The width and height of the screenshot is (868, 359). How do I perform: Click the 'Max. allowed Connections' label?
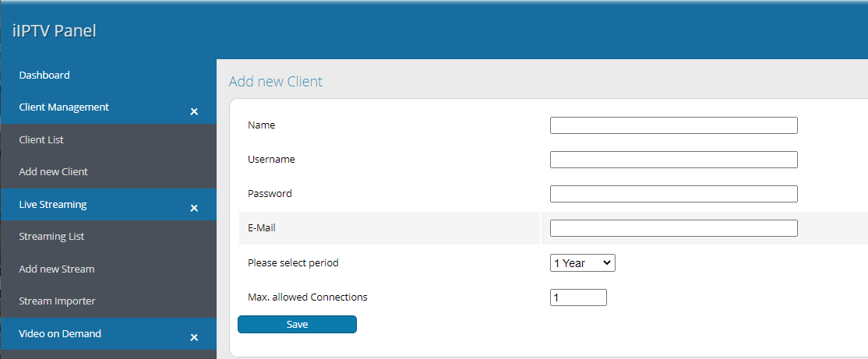pyautogui.click(x=308, y=297)
